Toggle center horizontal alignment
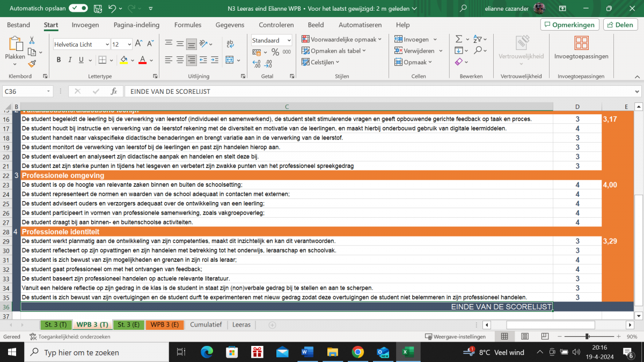This screenshot has height=362, width=644. 180,60
